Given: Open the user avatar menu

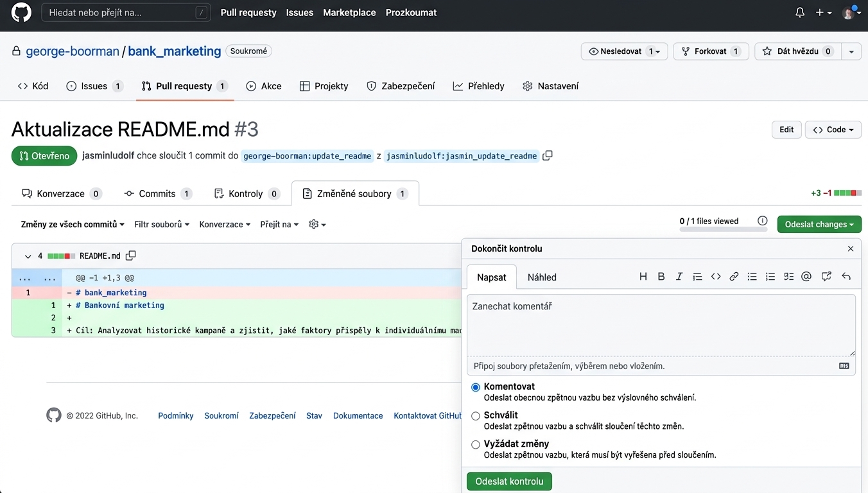Looking at the screenshot, I should [x=850, y=12].
